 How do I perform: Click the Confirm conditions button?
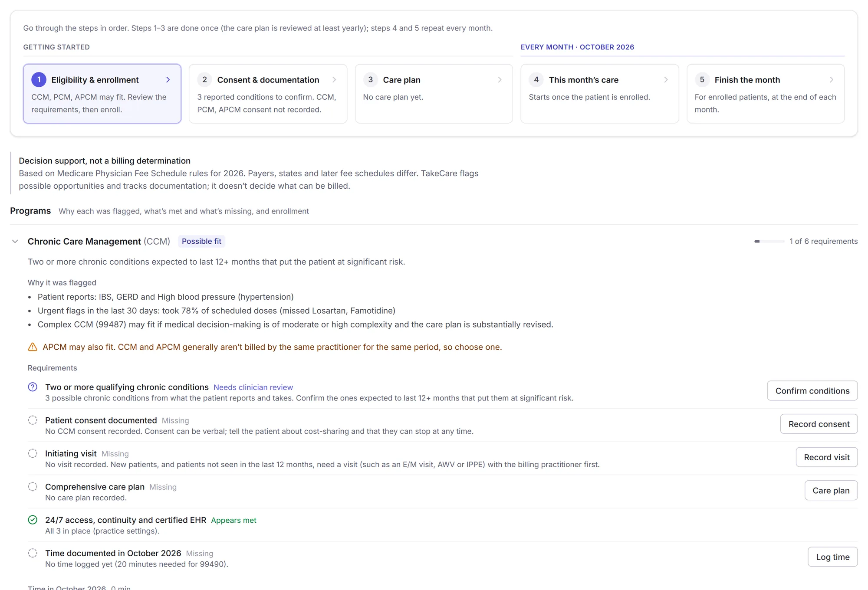pyautogui.click(x=812, y=391)
